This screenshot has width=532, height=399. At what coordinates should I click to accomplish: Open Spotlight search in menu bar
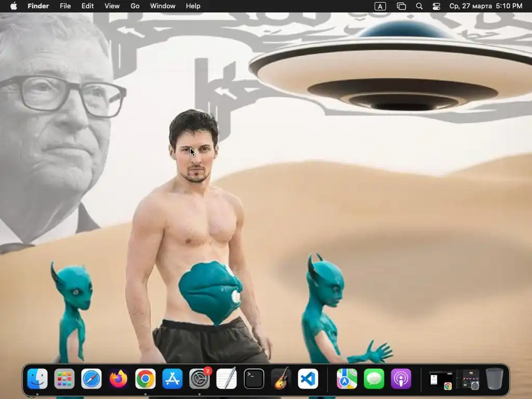pyautogui.click(x=419, y=6)
